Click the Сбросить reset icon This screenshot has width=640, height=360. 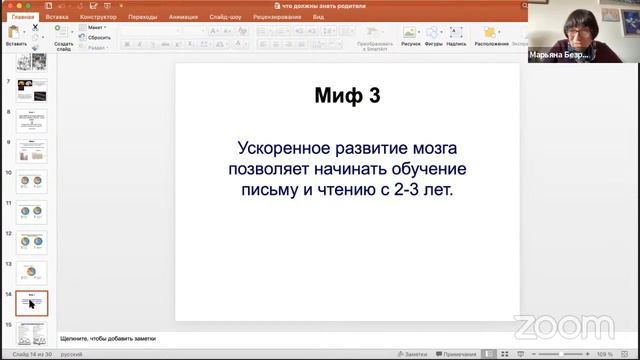(82, 37)
